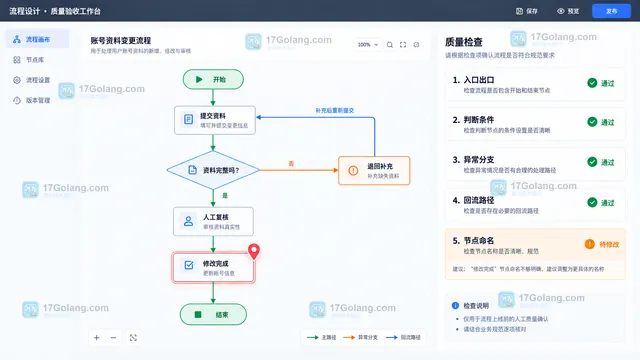
Task: Click the 流程画布 sidebar icon
Action: click(17, 39)
